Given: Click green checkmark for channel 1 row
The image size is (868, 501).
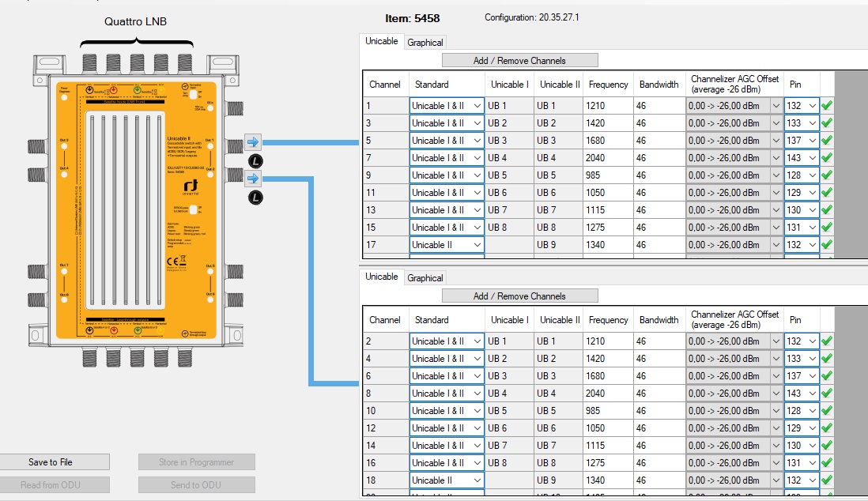Looking at the screenshot, I should point(827,106).
